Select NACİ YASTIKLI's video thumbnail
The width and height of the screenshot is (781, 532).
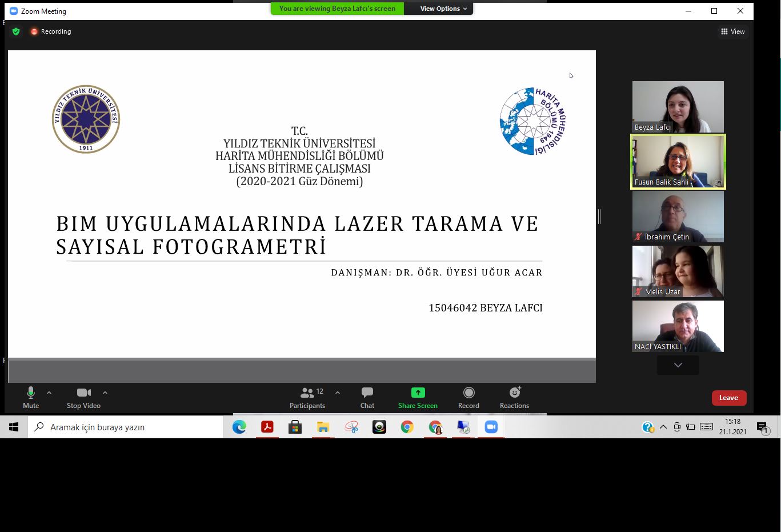tap(678, 326)
